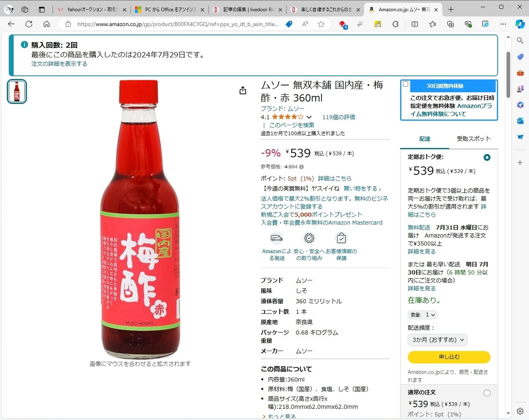Select the 受取スポット pickup tab
Viewport: 529px width, 420px height.
click(474, 139)
